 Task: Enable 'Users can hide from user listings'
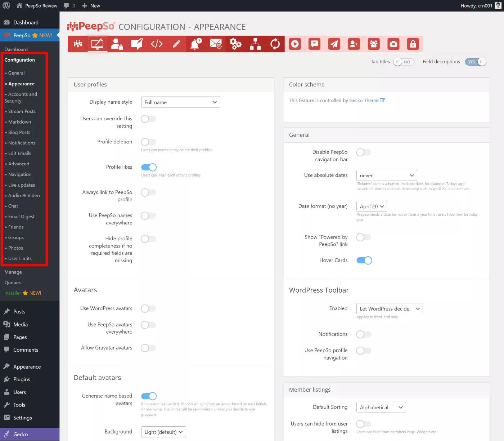tap(364, 424)
